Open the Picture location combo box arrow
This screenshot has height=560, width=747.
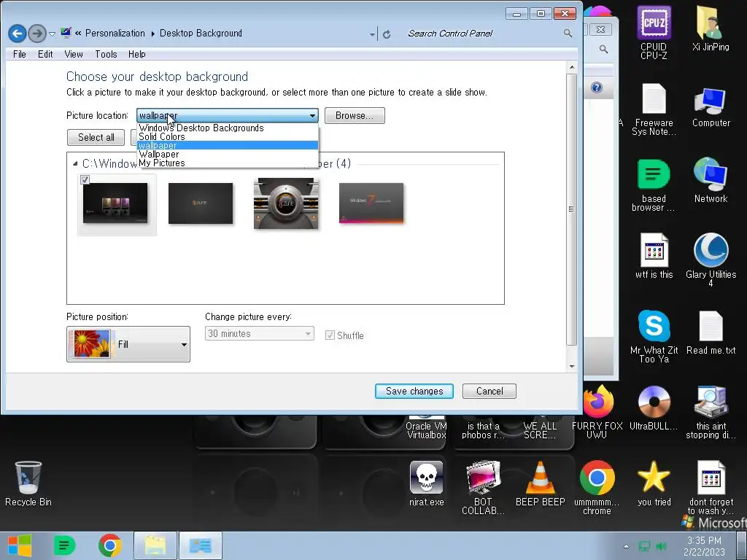pos(312,116)
